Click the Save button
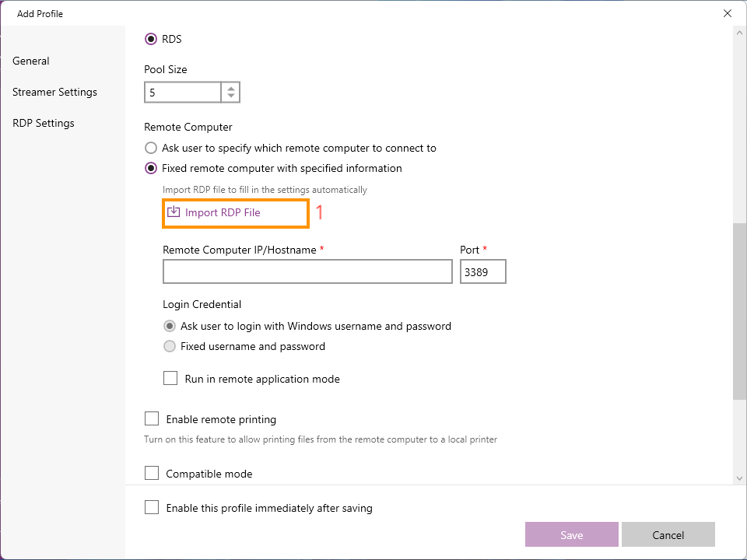 [572, 534]
